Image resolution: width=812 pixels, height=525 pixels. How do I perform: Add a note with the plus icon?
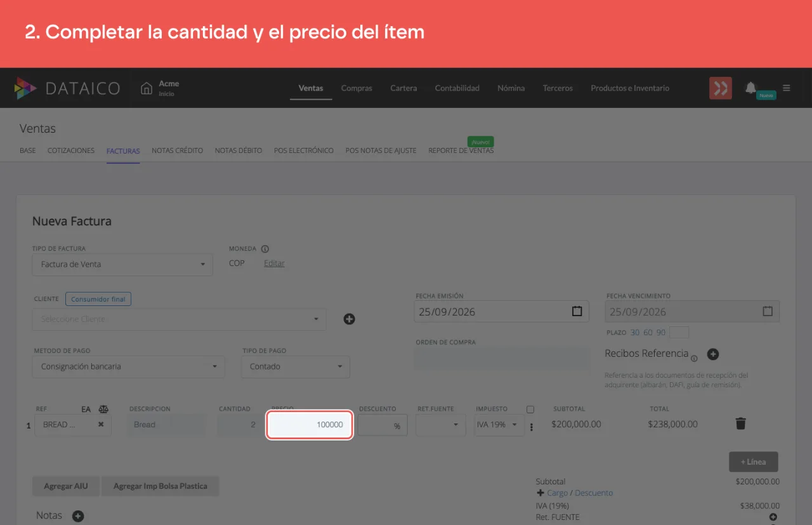tap(78, 516)
